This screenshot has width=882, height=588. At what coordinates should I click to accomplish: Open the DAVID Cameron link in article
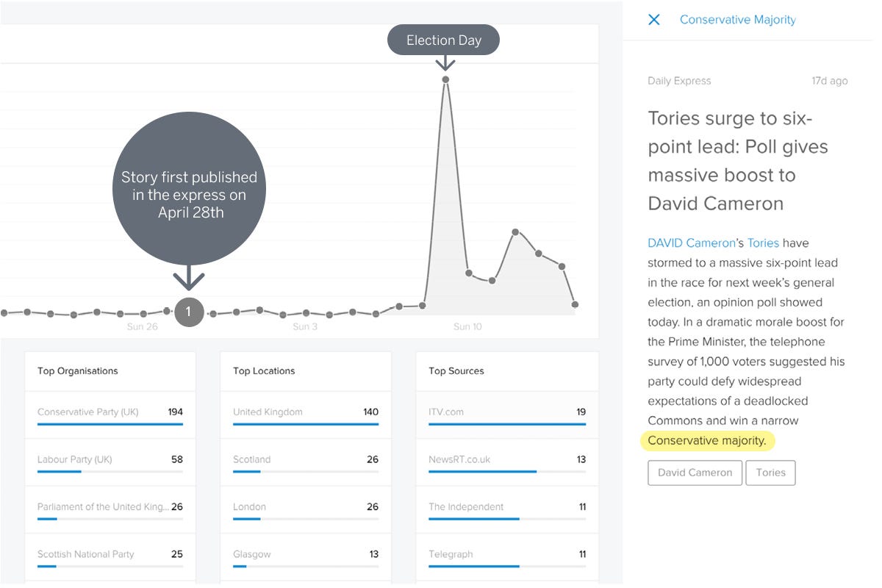coord(691,243)
